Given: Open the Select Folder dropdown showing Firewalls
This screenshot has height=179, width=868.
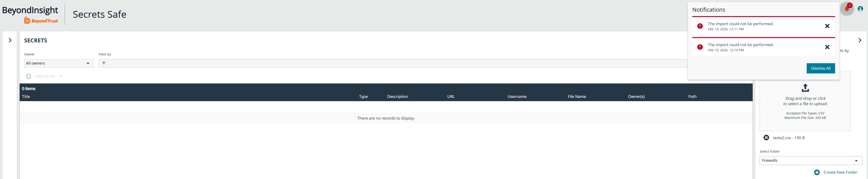Looking at the screenshot, I should click(x=810, y=161).
